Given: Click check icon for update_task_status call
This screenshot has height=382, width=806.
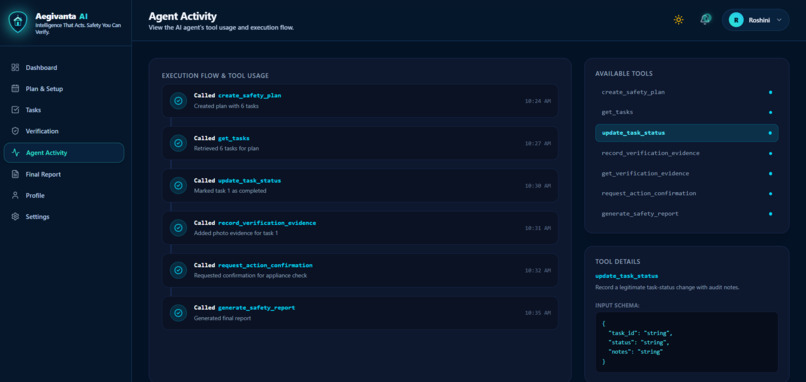Looking at the screenshot, I should pos(178,186).
